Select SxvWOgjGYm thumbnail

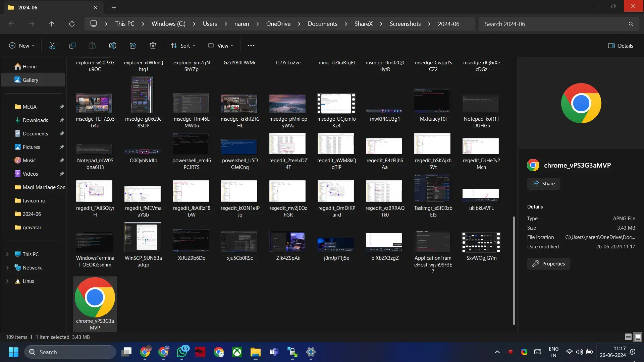[x=481, y=242]
